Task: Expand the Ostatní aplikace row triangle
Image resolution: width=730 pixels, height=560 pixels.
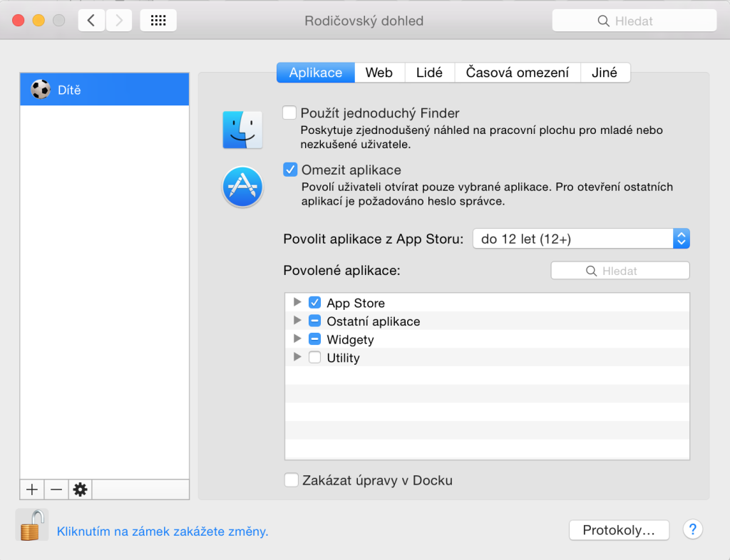Action: click(297, 321)
